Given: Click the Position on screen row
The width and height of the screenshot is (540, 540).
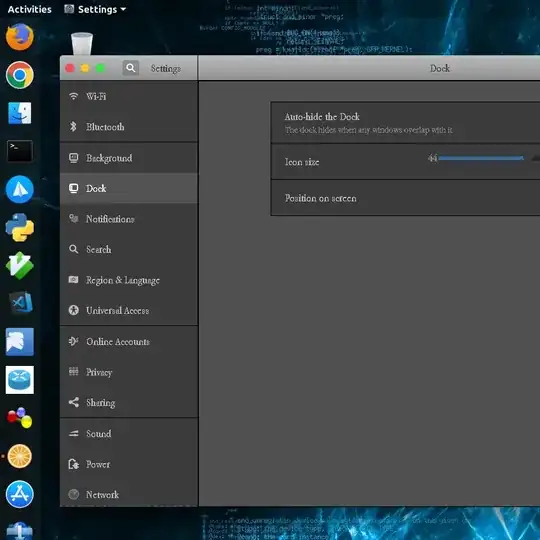Looking at the screenshot, I should [405, 198].
